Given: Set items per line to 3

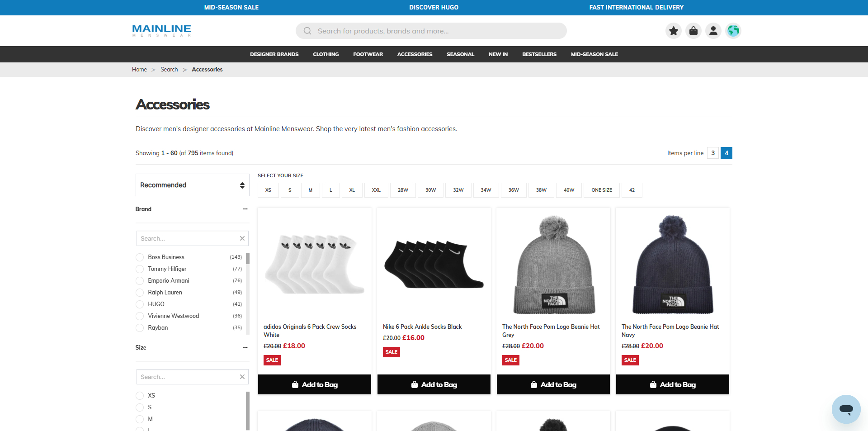Looking at the screenshot, I should click(713, 153).
